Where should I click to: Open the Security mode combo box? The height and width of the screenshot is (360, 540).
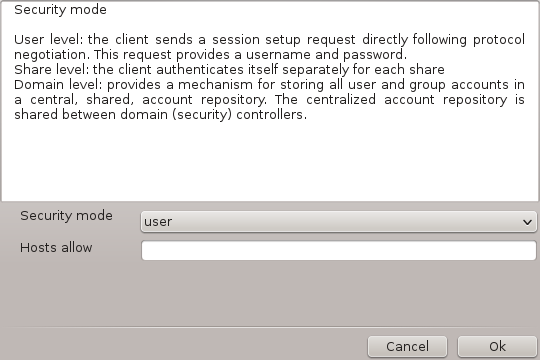point(339,222)
